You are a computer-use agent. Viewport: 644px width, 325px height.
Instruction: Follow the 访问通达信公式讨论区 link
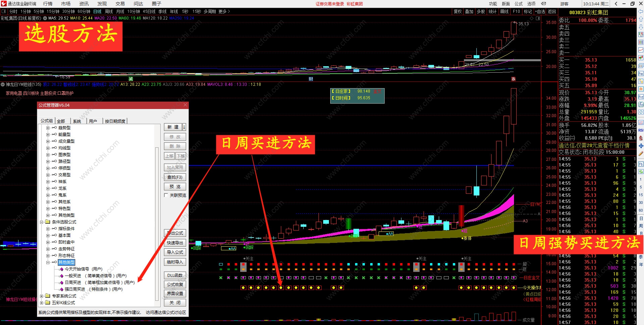point(166,313)
